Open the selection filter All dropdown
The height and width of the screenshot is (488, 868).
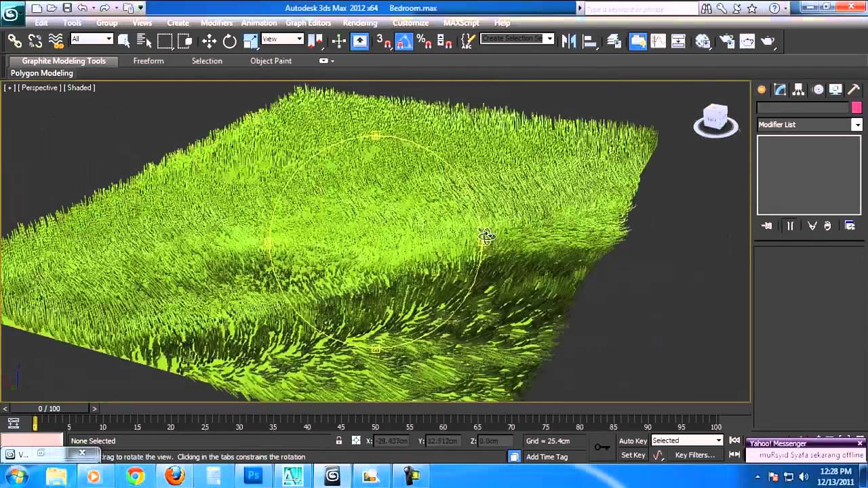(x=92, y=39)
